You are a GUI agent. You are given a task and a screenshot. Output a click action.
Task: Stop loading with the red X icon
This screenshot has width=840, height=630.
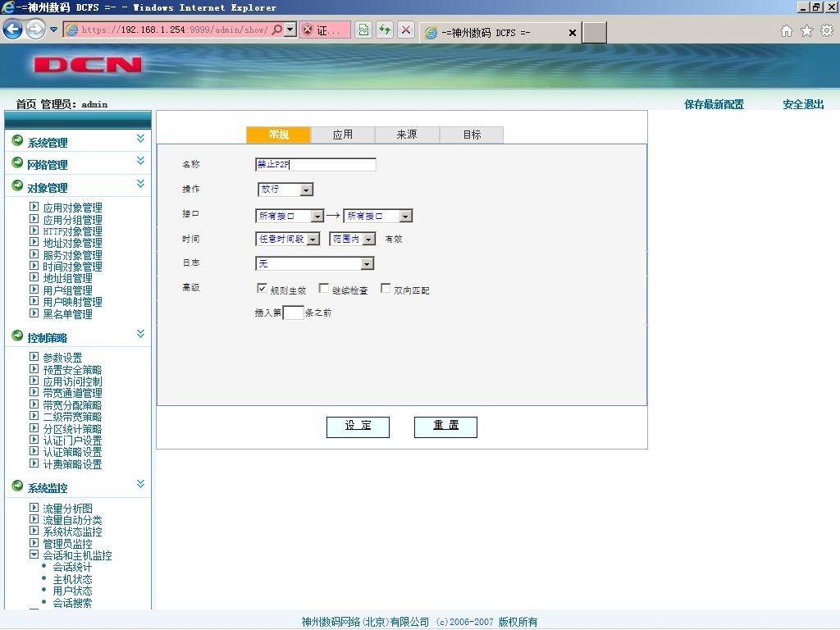click(406, 30)
